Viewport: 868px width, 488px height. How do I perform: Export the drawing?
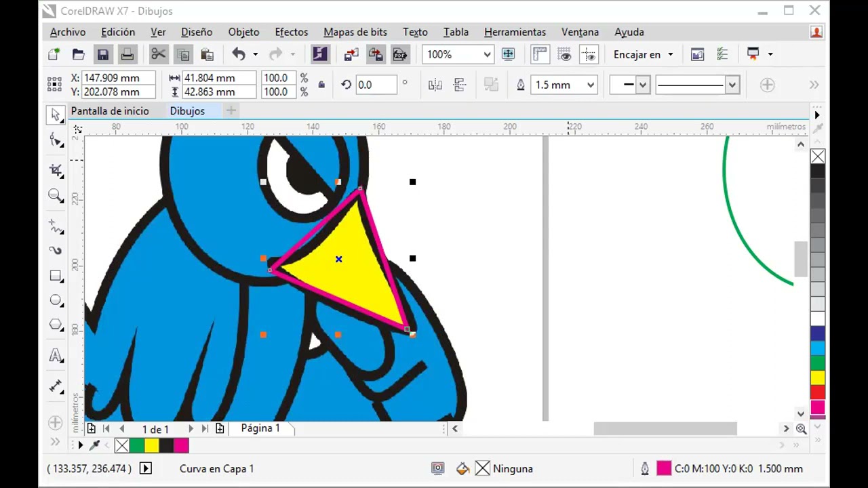tap(376, 54)
